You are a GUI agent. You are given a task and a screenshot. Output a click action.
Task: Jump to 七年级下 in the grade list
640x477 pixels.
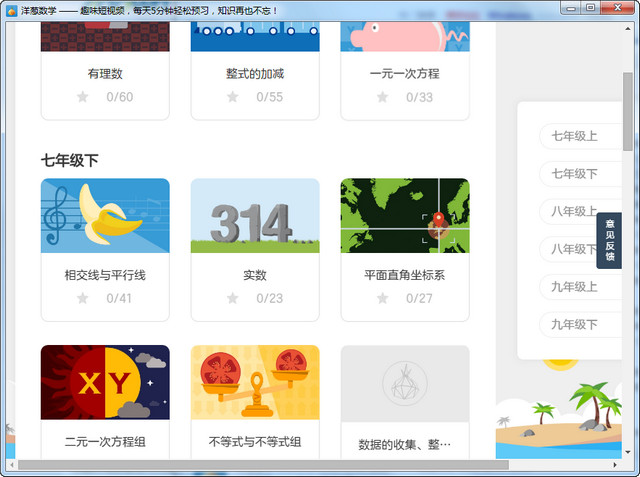click(580, 174)
